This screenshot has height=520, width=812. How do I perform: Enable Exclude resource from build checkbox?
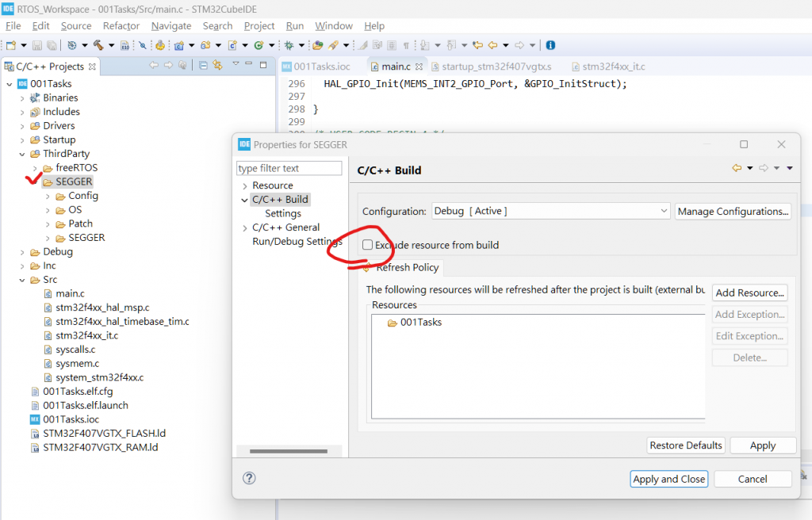point(367,245)
